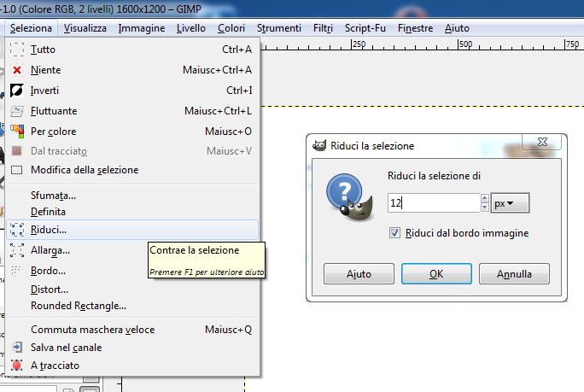Open the Script-Fu menu
Image resolution: width=584 pixels, height=392 pixels.
point(365,28)
